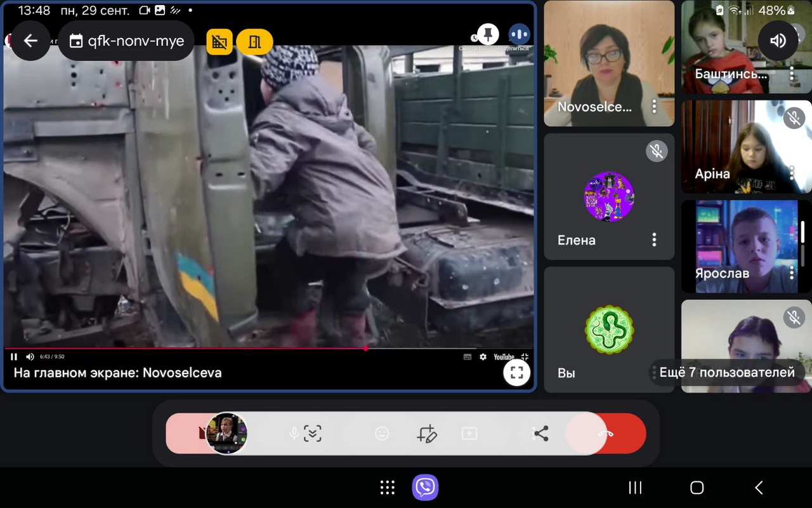Mute the YouTube video volume

click(29, 357)
